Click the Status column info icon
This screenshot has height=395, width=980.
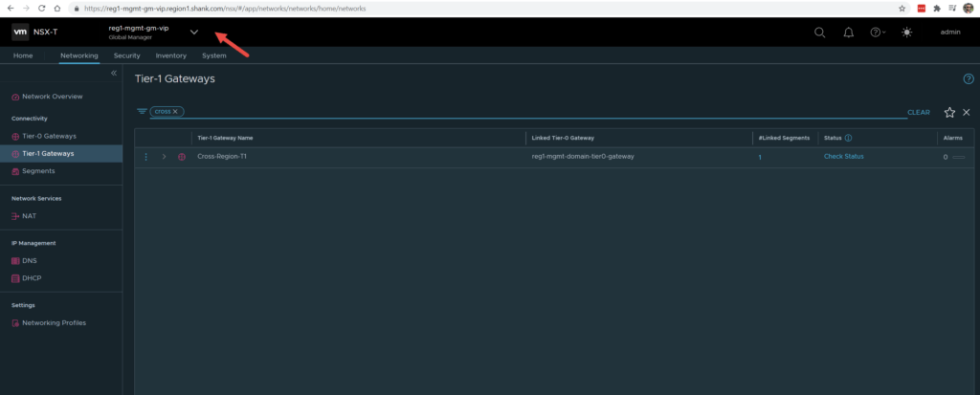click(849, 138)
